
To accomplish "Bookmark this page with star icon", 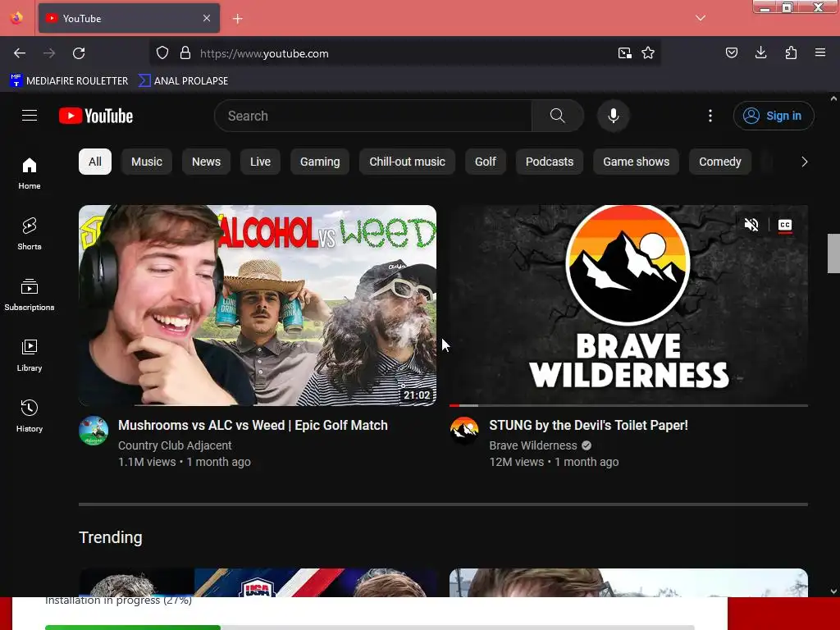I will pos(648,53).
